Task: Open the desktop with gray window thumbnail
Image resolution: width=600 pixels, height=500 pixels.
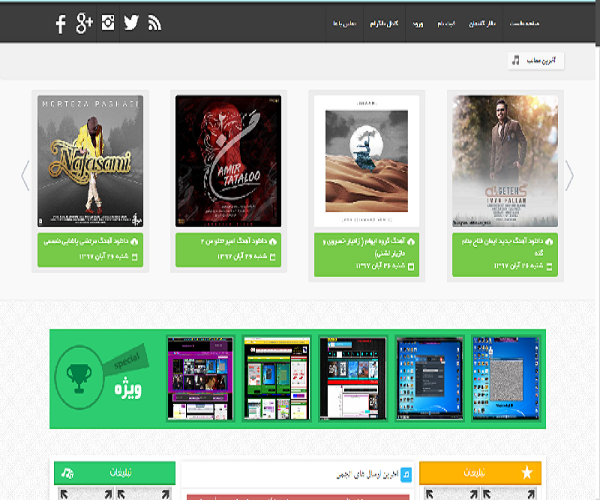Action: click(506, 378)
